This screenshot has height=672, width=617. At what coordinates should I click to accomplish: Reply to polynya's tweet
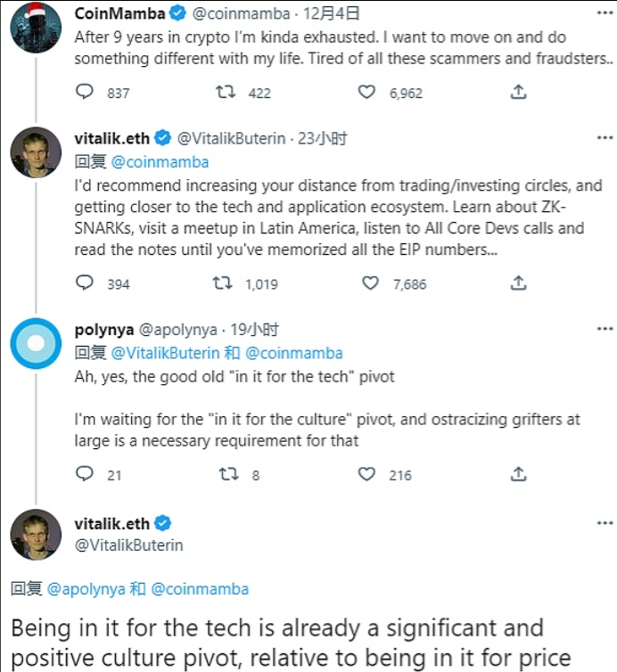coord(86,474)
